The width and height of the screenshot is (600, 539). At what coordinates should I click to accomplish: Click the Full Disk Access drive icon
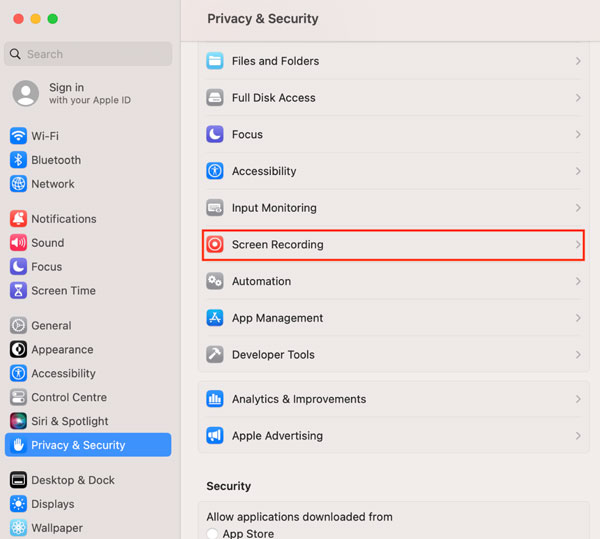pos(215,98)
